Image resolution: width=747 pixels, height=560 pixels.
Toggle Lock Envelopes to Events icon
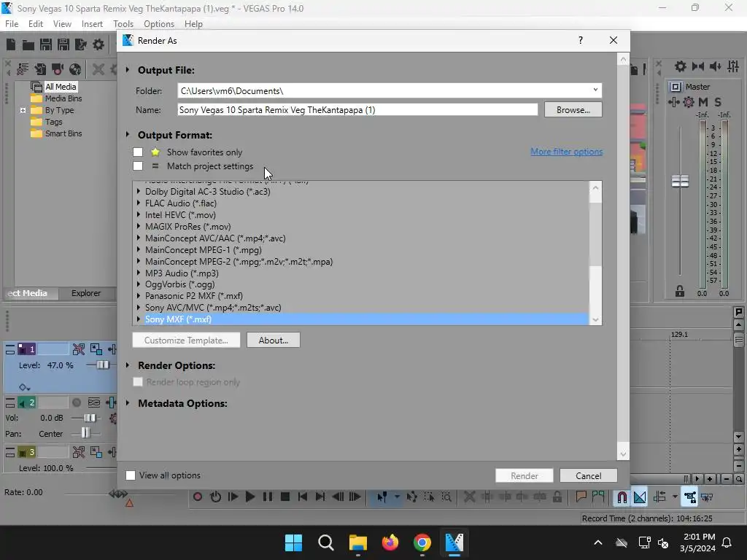[x=690, y=497]
